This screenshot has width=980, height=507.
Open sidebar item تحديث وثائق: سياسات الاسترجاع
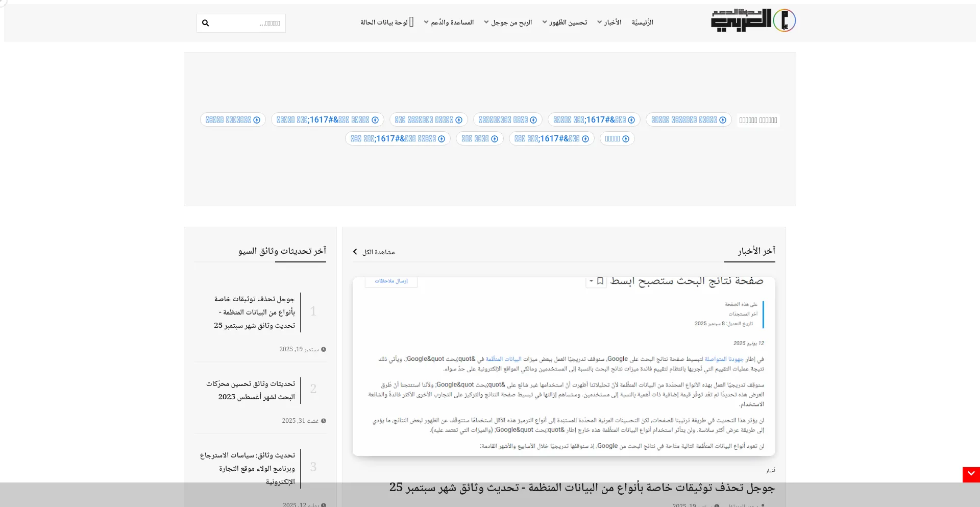(x=248, y=468)
